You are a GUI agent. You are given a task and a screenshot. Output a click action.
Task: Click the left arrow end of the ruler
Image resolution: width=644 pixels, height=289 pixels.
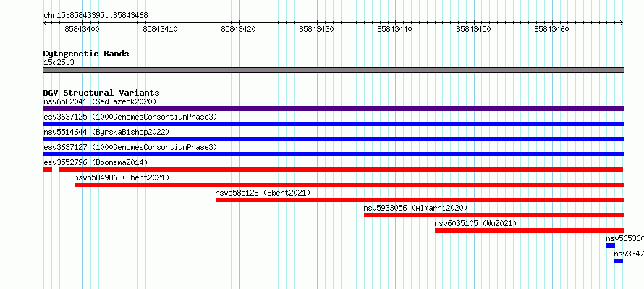45,23
